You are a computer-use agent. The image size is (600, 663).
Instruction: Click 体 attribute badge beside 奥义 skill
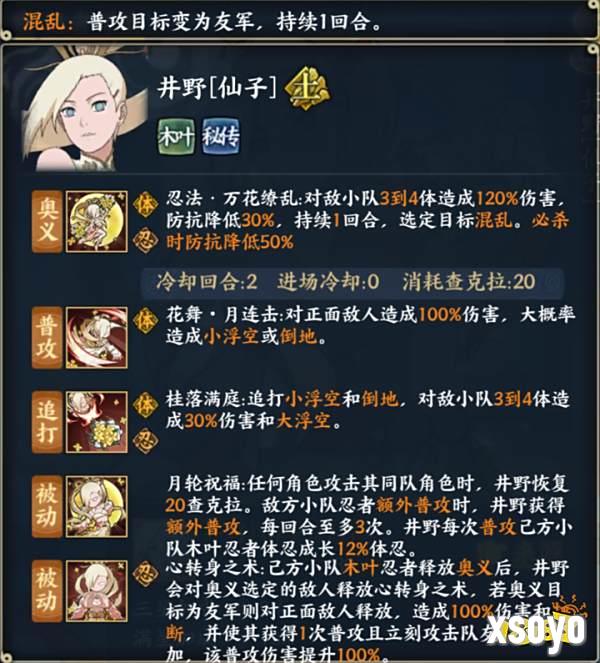pos(145,204)
